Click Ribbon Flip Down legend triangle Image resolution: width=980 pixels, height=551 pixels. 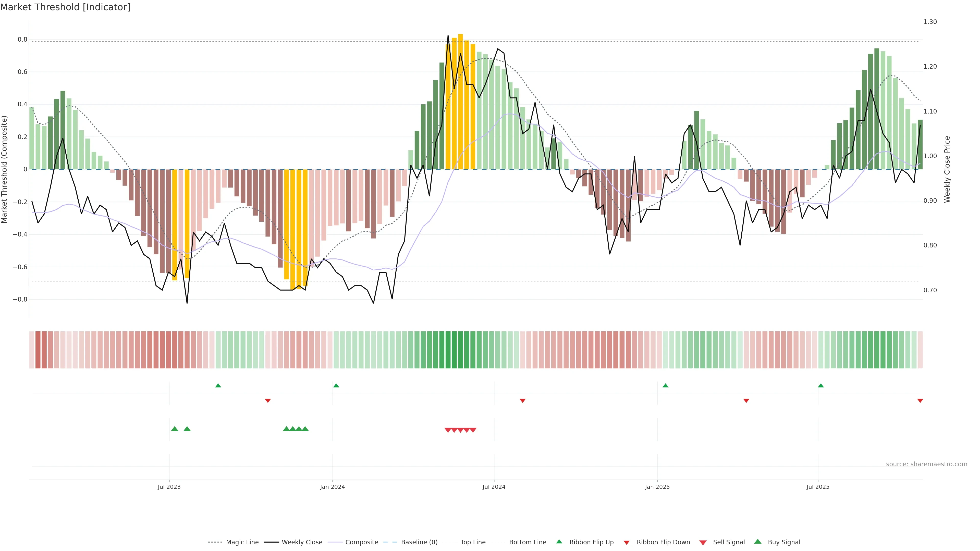coord(627,543)
